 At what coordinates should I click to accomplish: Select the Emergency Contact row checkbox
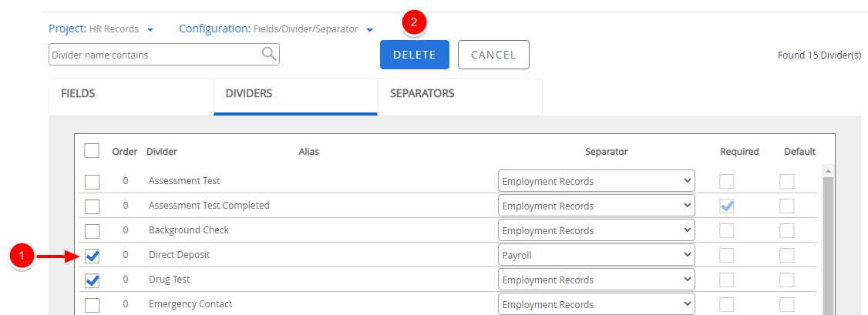coord(92,305)
